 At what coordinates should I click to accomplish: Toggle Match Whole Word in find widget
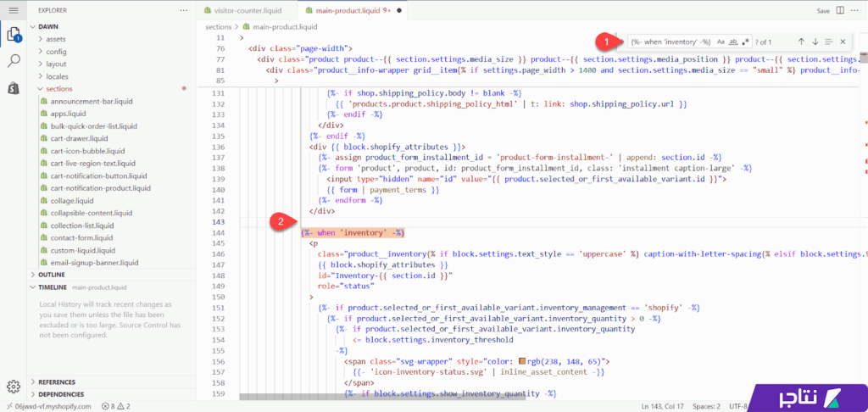click(733, 42)
